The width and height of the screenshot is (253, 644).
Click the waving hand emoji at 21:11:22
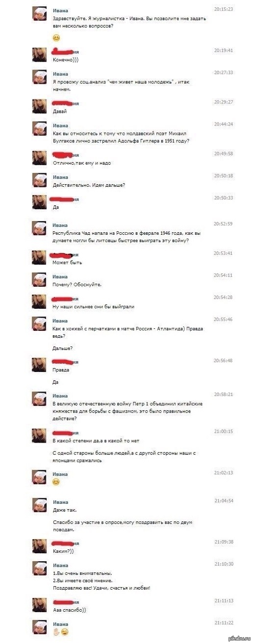[x=55, y=631]
